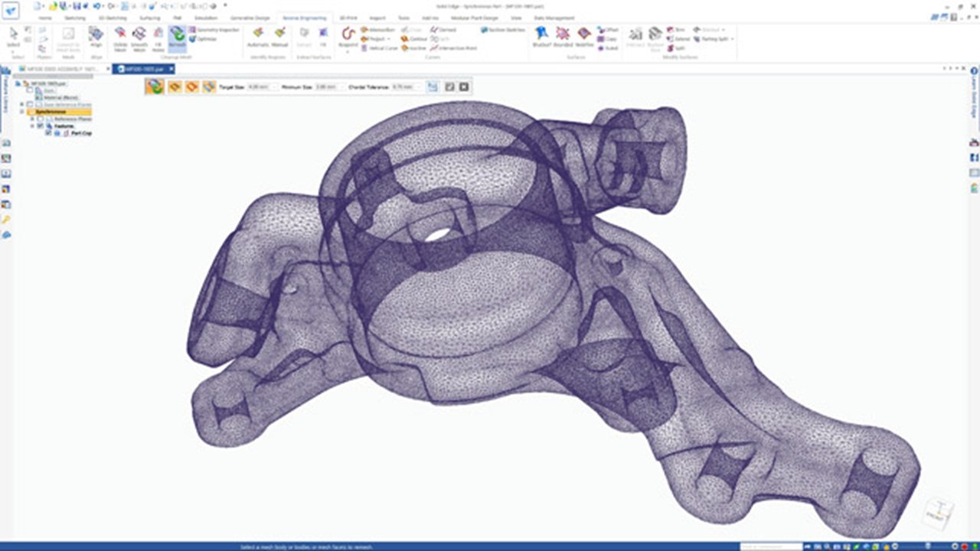Close the active part document tab

pos(172,69)
